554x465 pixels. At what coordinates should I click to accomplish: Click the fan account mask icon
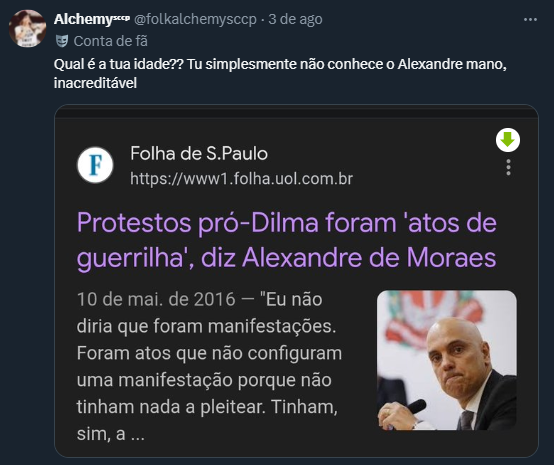pos(62,41)
